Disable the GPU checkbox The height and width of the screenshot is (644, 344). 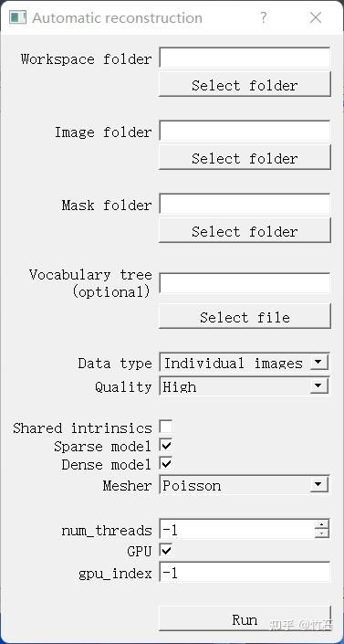(x=166, y=551)
